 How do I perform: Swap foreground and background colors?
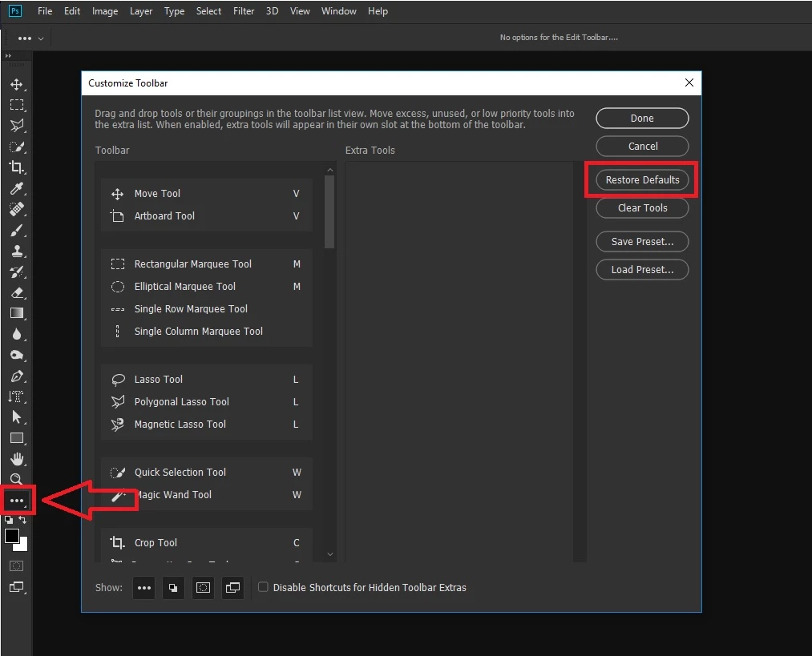pos(22,520)
